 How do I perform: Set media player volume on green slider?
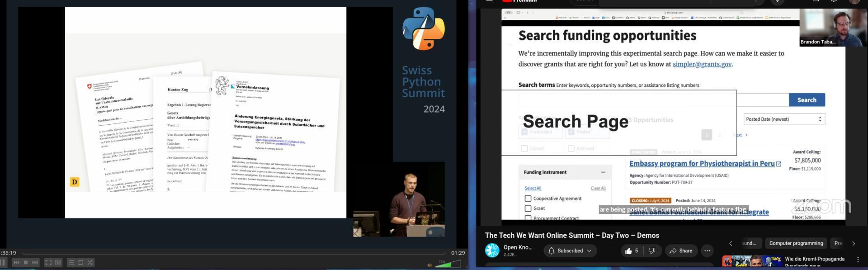pos(448,263)
